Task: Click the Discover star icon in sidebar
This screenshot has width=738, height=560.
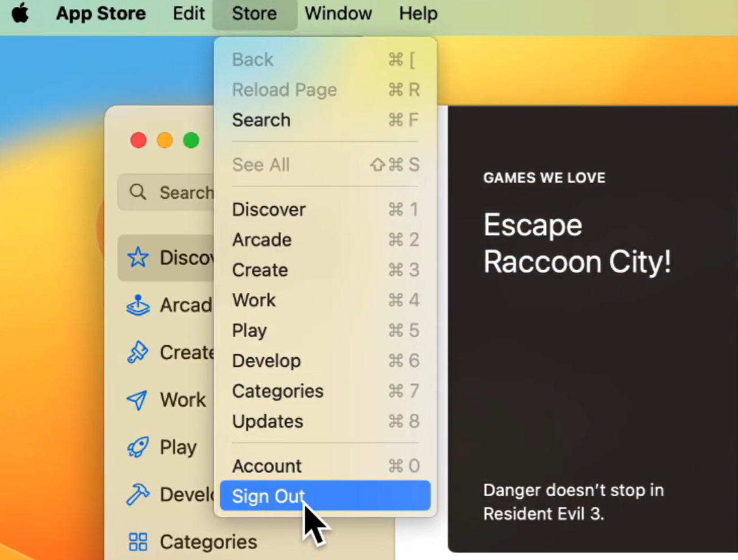Action: [138, 258]
